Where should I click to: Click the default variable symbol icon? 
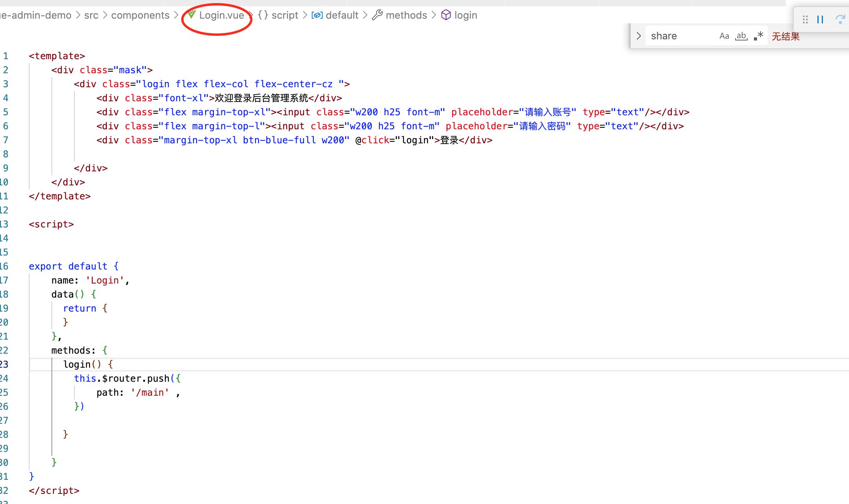(317, 15)
